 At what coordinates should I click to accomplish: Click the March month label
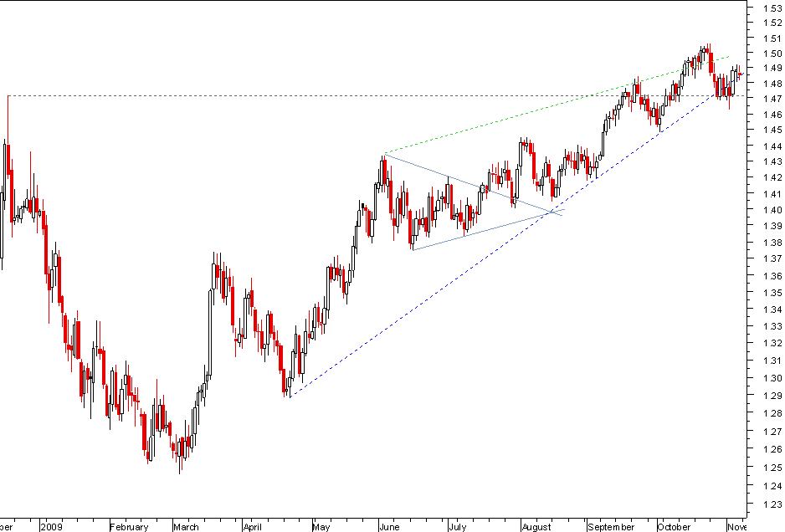(186, 527)
